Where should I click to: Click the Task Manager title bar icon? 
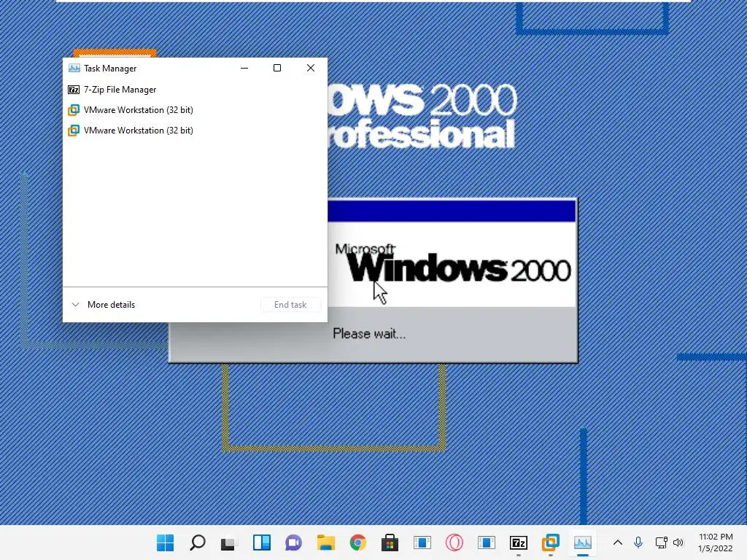coord(74,68)
